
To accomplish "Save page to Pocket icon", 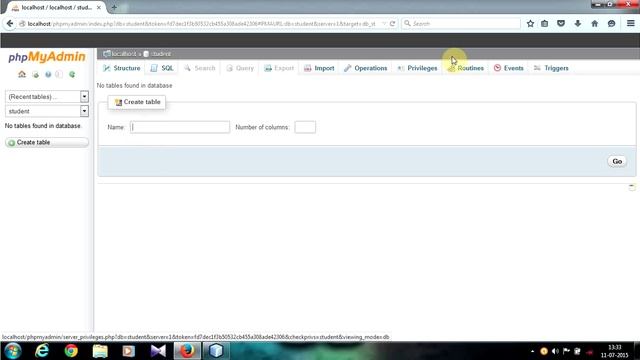I will [x=561, y=24].
